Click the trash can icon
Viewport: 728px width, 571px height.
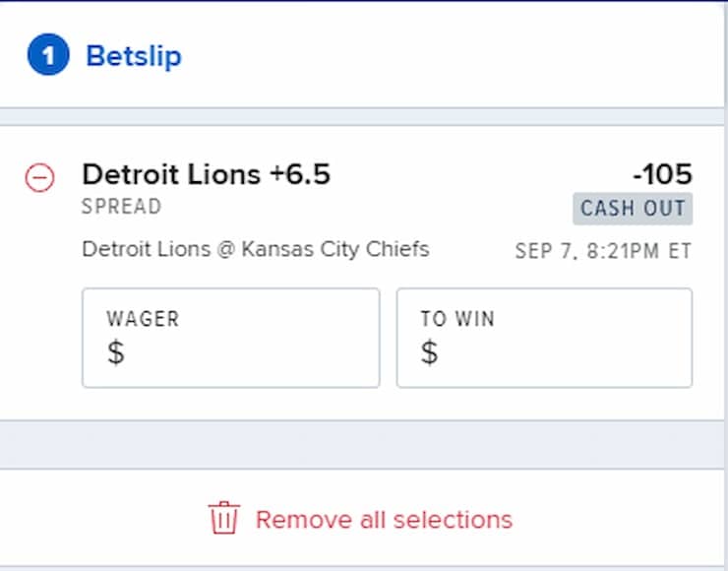coord(223,518)
